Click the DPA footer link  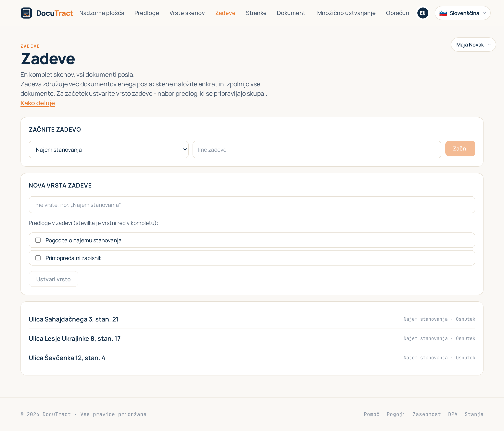(x=453, y=414)
